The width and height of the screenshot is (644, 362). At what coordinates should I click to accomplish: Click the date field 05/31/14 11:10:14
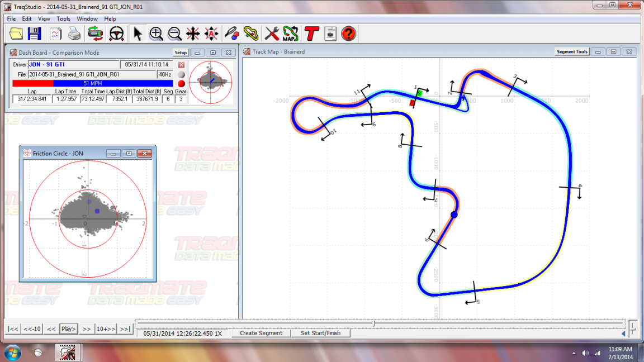pos(146,64)
